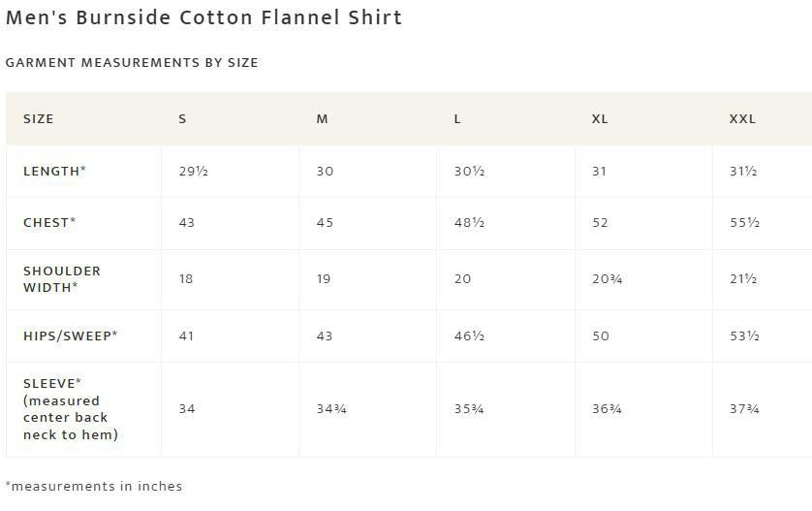The height and width of the screenshot is (511, 812).
Task: Select the 53½ hips value for XXL
Action: [744, 335]
